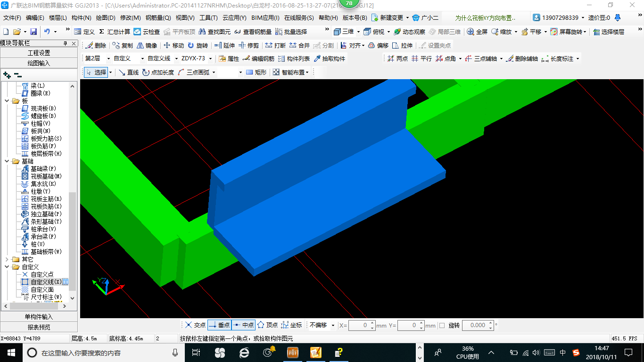Click 批量选择 batch select tool
The height and width of the screenshot is (362, 644).
pos(291,32)
